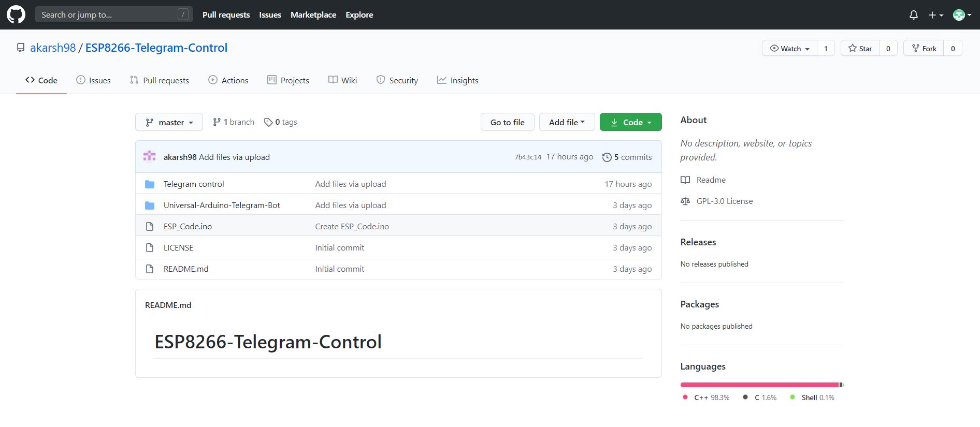Open commit hash 7b43c14
Image resolution: width=980 pixels, height=427 pixels.
point(528,157)
